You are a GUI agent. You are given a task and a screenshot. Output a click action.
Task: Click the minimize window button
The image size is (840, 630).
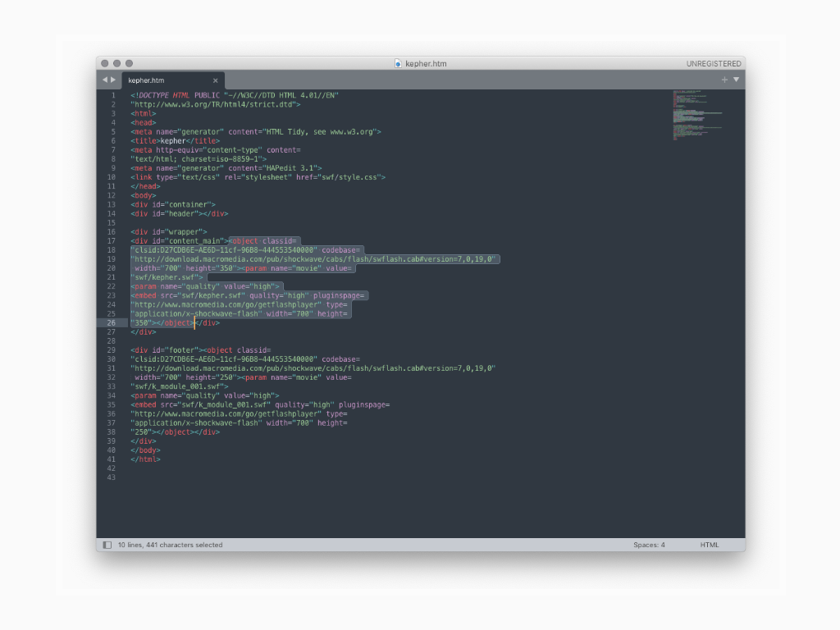point(116,63)
